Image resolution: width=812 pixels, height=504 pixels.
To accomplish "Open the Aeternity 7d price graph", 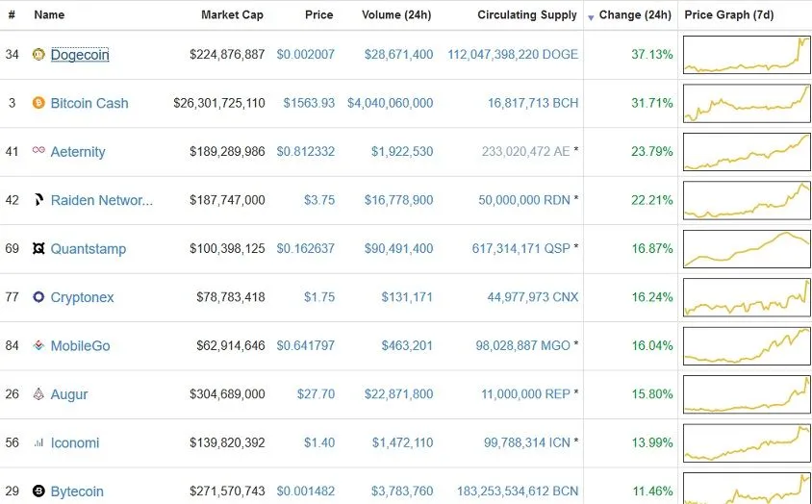I will pyautogui.click(x=747, y=152).
